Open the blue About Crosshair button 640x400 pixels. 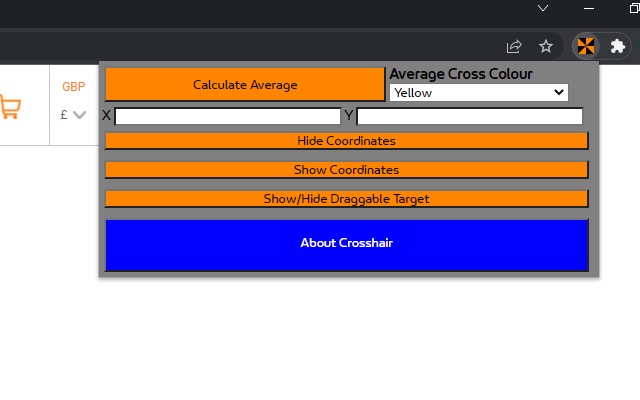point(346,244)
